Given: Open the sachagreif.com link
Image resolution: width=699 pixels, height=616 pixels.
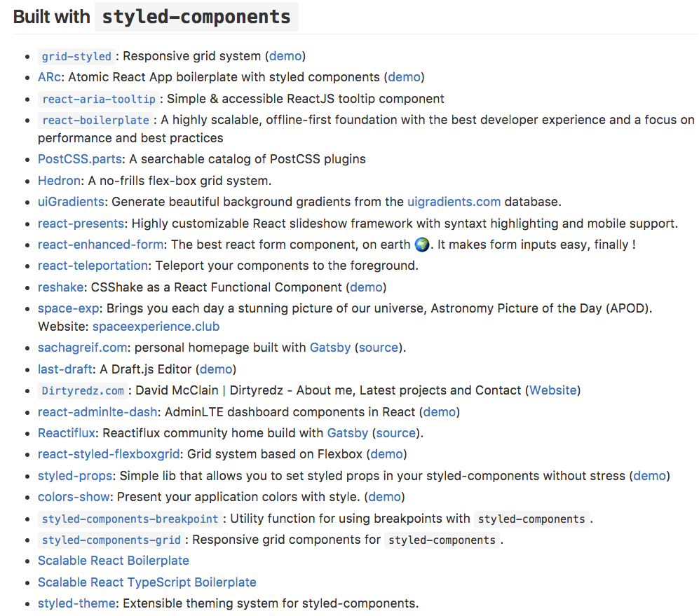Looking at the screenshot, I should click(x=83, y=348).
